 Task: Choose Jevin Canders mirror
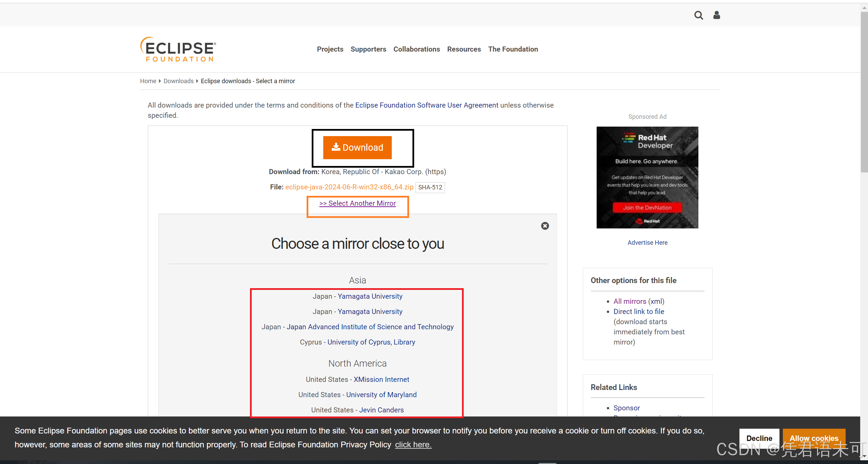pyautogui.click(x=381, y=410)
